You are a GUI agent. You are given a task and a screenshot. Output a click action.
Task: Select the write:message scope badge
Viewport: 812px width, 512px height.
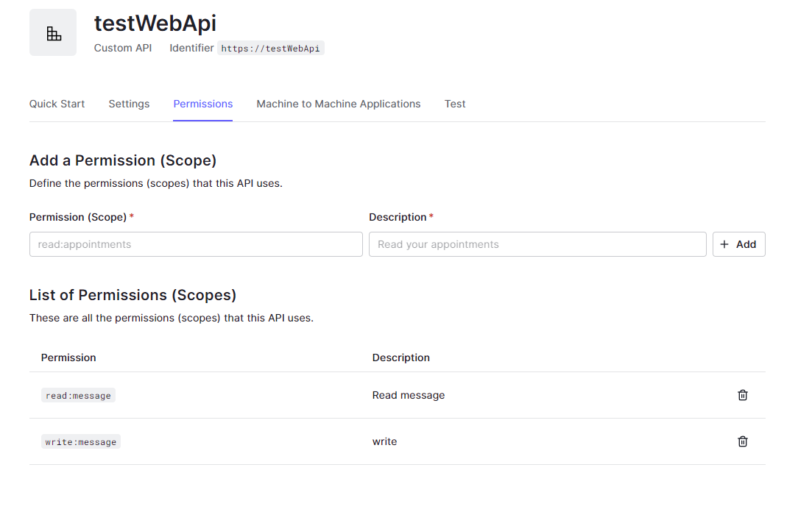(x=81, y=441)
